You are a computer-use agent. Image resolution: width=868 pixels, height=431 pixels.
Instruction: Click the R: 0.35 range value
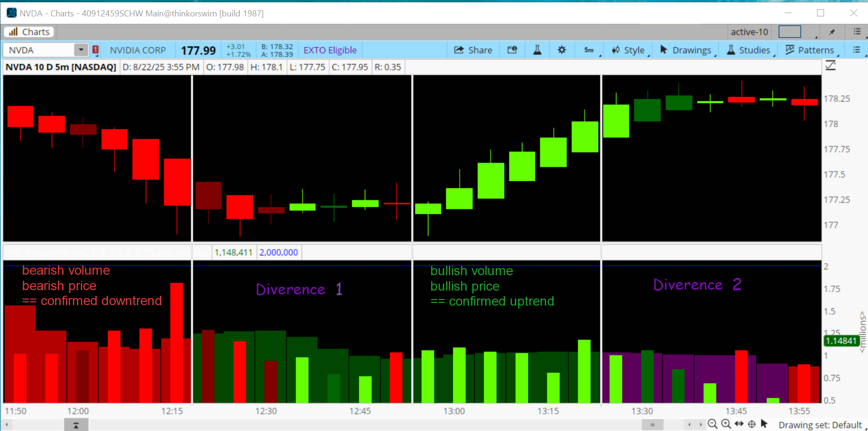pyautogui.click(x=388, y=67)
